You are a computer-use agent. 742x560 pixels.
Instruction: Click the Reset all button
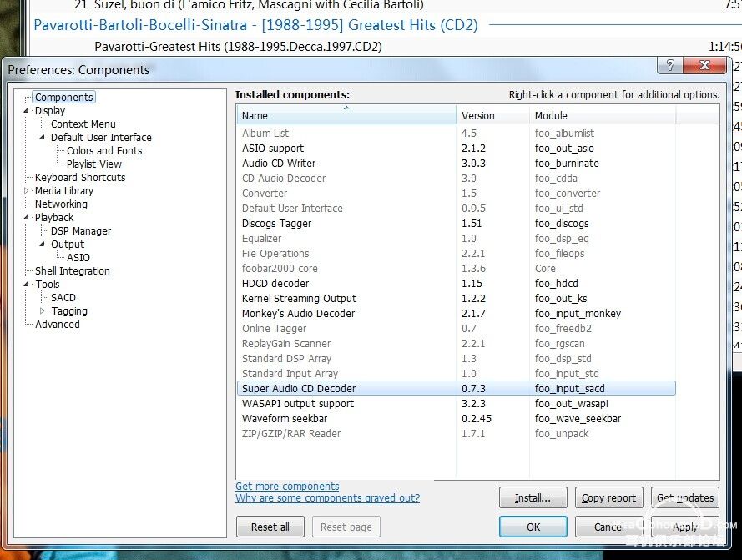[270, 527]
